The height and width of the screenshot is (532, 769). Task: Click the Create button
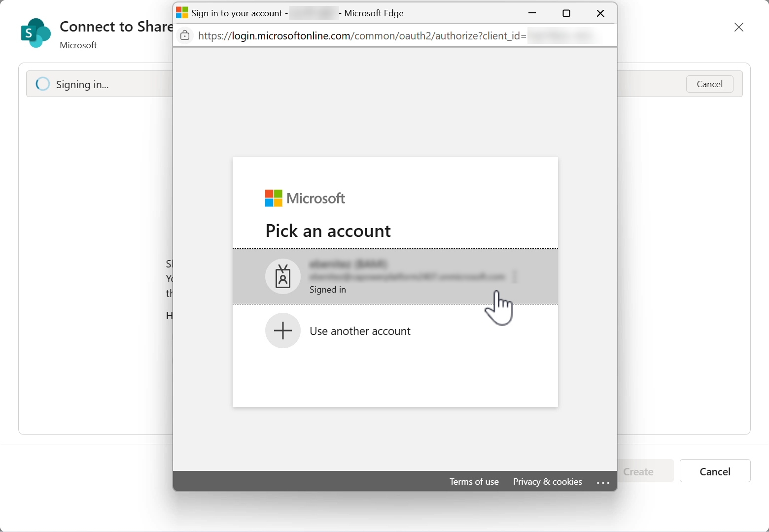(637, 471)
